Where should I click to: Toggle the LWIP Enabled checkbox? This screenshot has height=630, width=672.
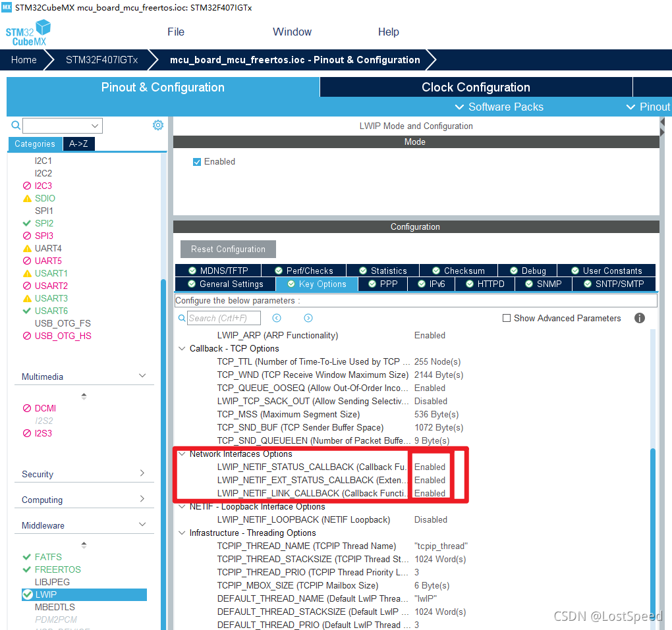tap(197, 162)
